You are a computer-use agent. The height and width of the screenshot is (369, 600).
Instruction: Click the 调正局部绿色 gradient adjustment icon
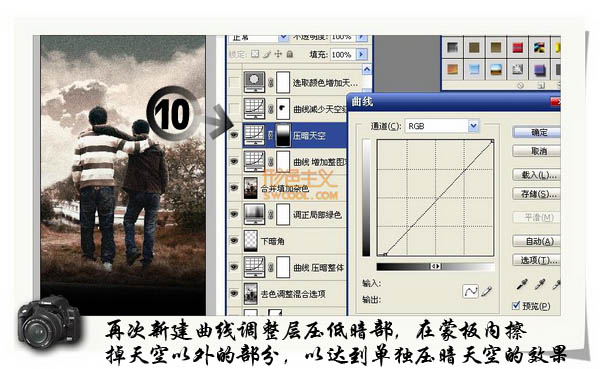coord(254,214)
